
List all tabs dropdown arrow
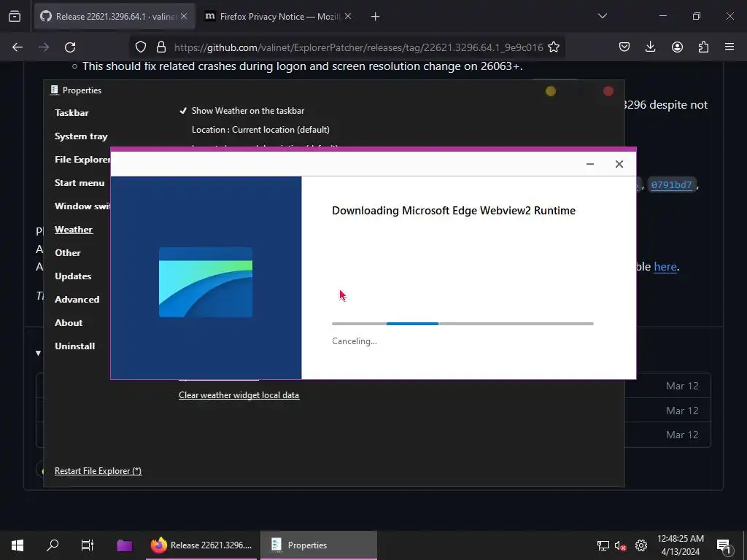coord(602,16)
